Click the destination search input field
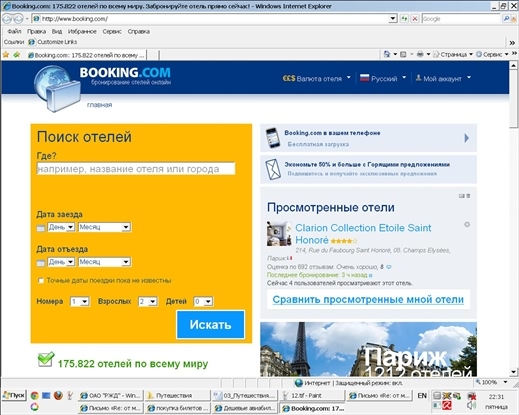 tap(136, 169)
